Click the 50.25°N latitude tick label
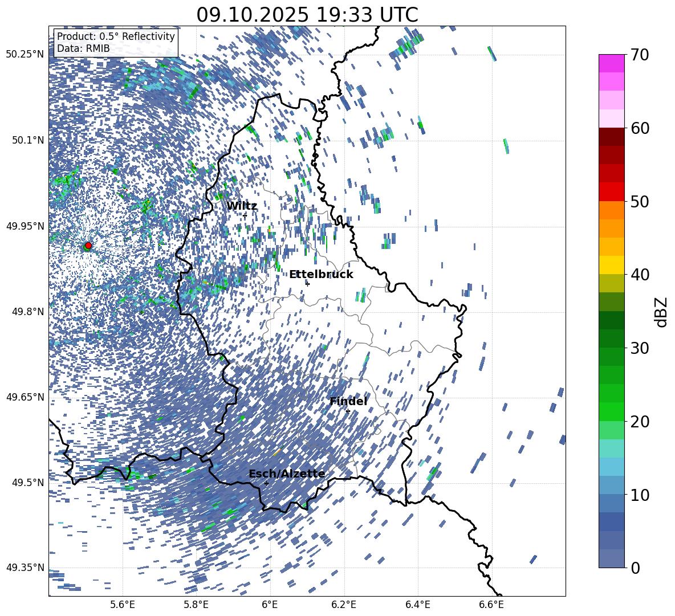 [x=25, y=55]
